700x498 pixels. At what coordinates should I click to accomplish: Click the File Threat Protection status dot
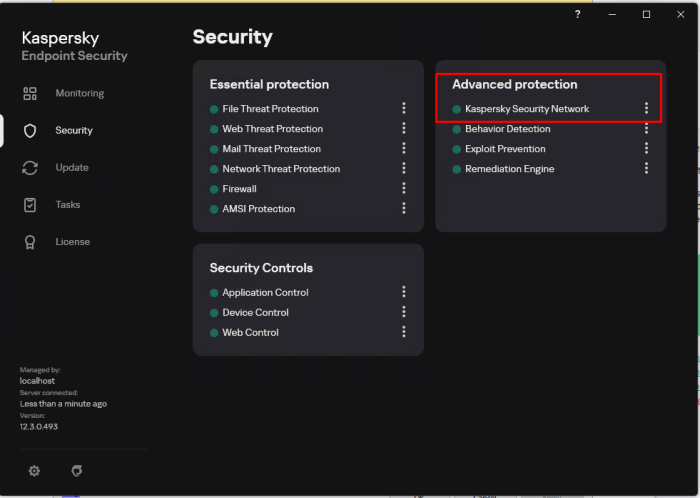pos(213,109)
